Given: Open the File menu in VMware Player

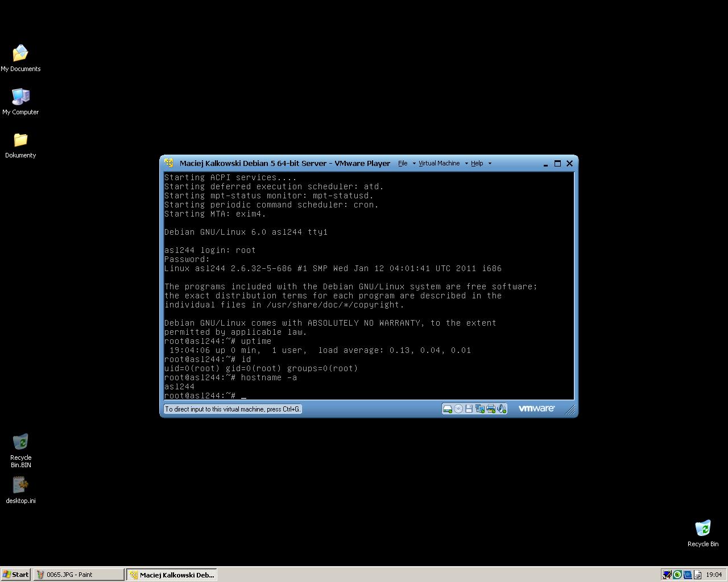Looking at the screenshot, I should 403,163.
